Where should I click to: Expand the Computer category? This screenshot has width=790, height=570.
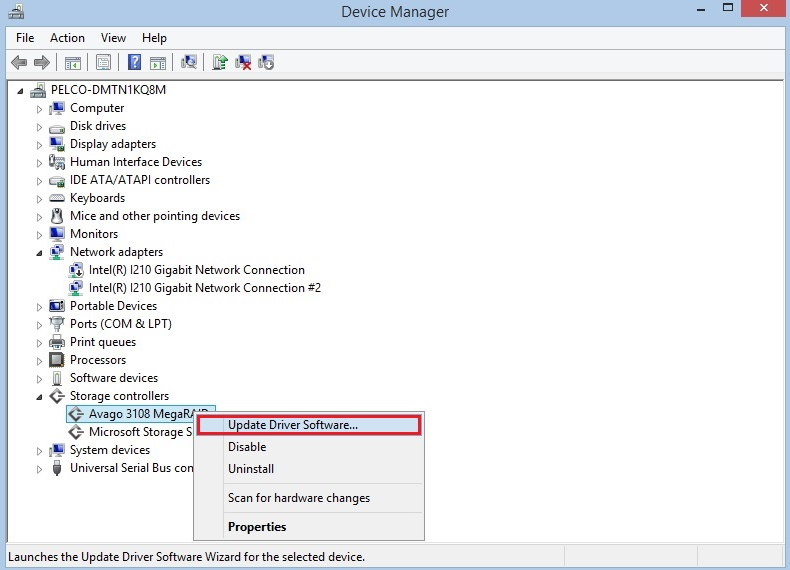tap(39, 109)
